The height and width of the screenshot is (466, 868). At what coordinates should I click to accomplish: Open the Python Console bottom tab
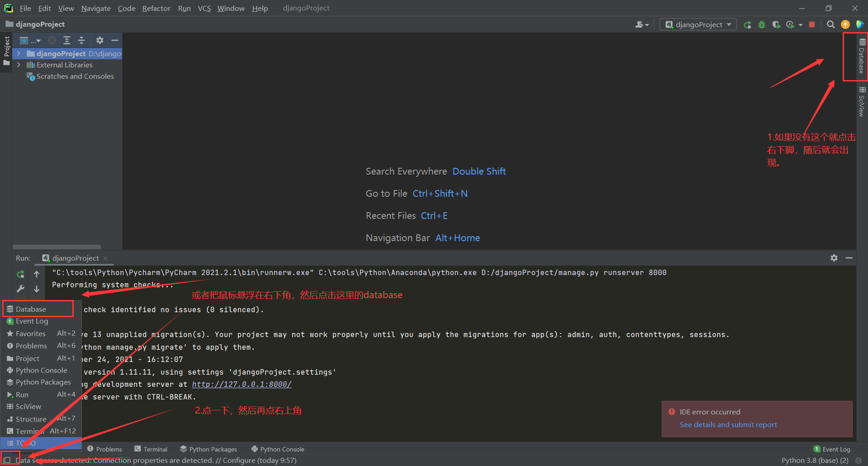pos(278,449)
